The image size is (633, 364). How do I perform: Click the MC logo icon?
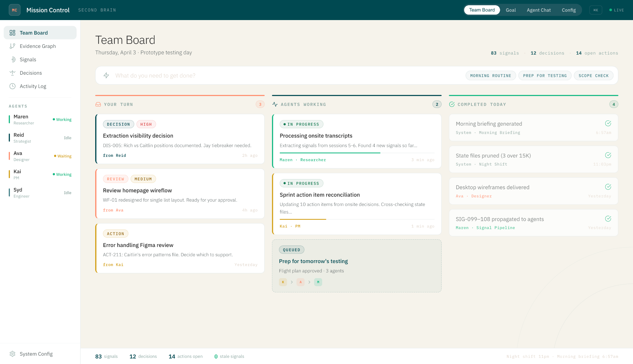point(15,10)
